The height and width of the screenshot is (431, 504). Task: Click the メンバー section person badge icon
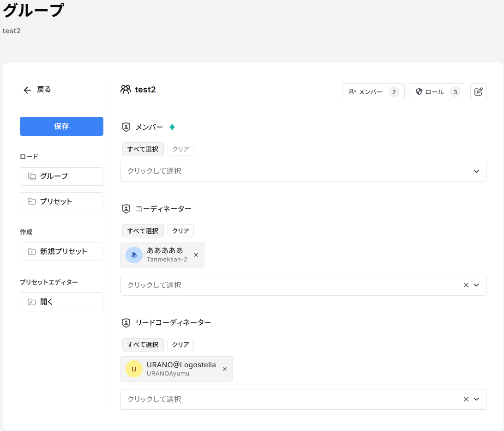[x=125, y=127]
